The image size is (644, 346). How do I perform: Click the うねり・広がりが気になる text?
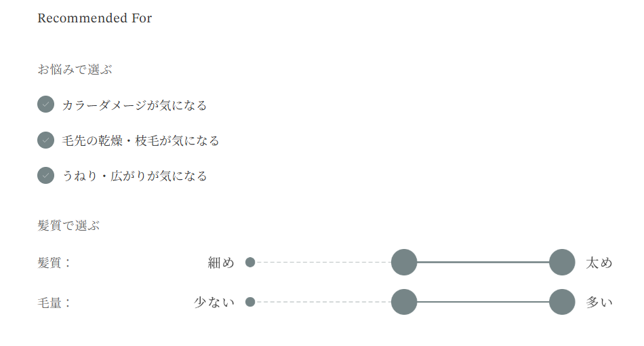click(134, 176)
